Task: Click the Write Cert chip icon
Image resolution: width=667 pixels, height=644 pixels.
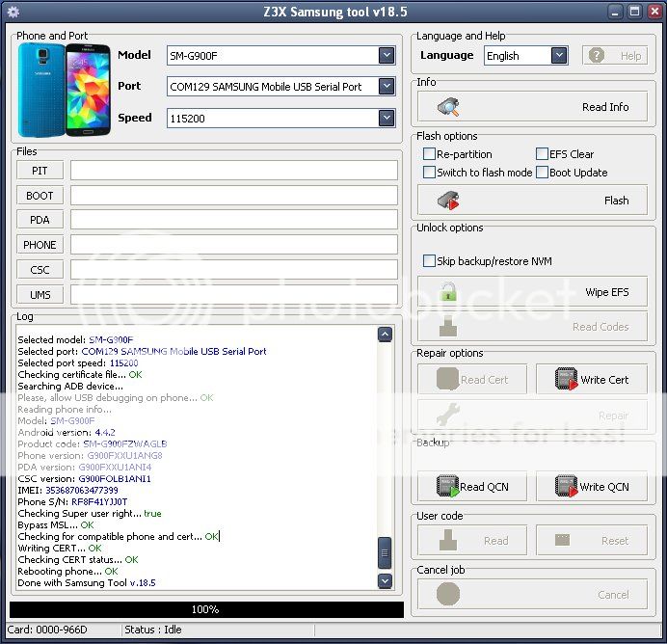Action: click(x=566, y=380)
